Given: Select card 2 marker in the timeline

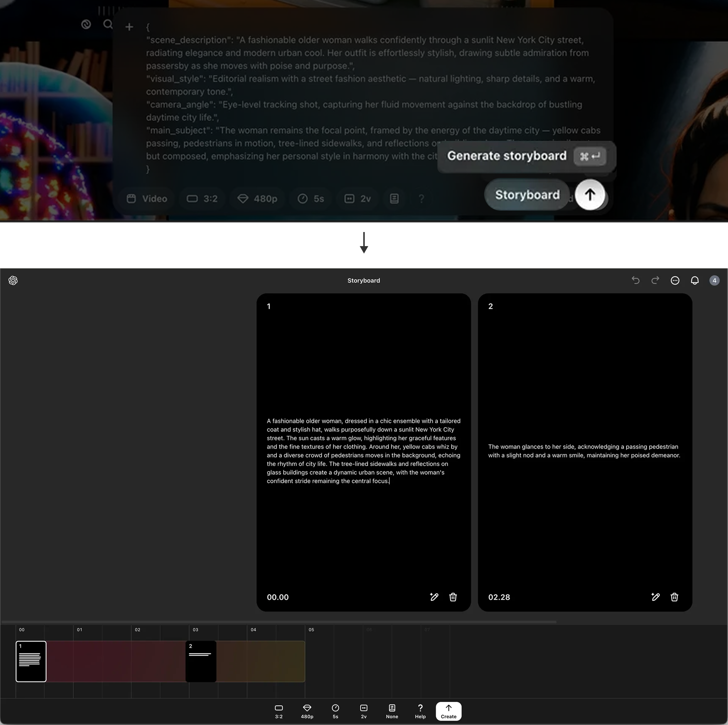Looking at the screenshot, I should tap(201, 661).
